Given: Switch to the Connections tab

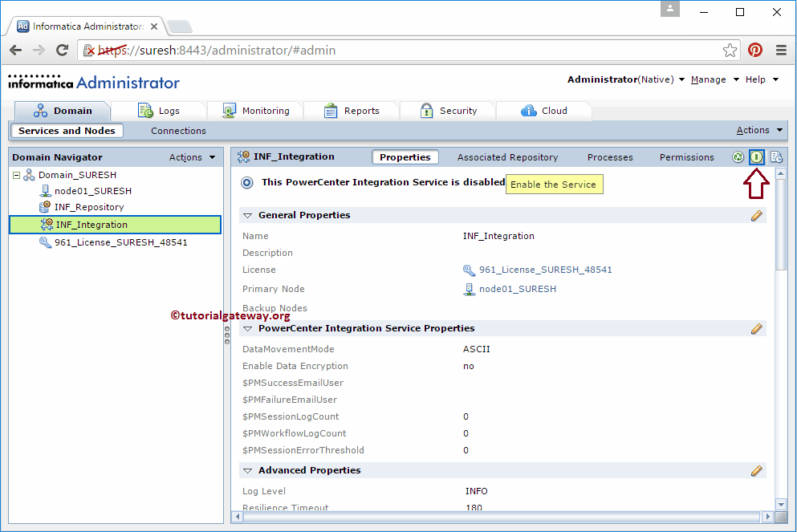Looking at the screenshot, I should click(177, 130).
